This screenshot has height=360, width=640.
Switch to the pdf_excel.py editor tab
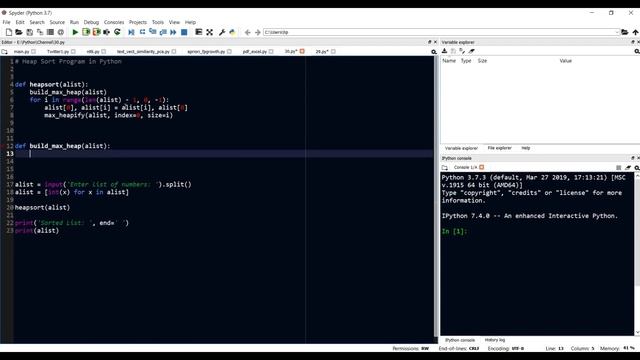(x=255, y=51)
